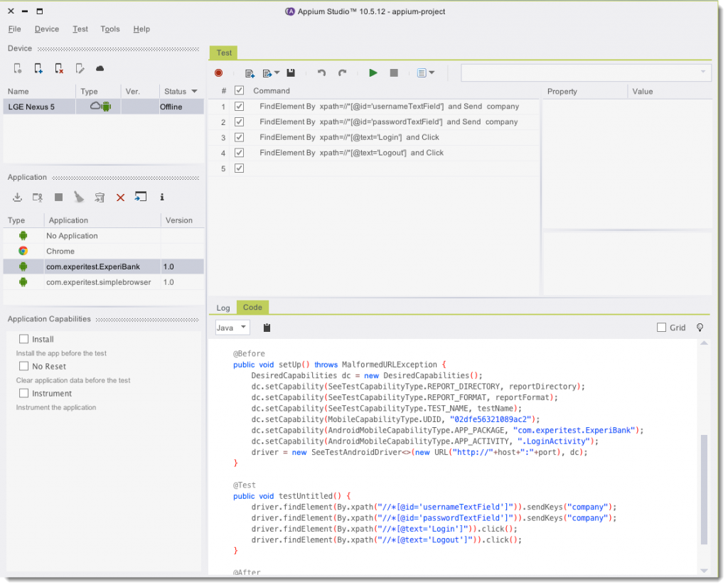This screenshot has height=587, width=728.
Task: Select the No Application row
Action: coord(104,236)
